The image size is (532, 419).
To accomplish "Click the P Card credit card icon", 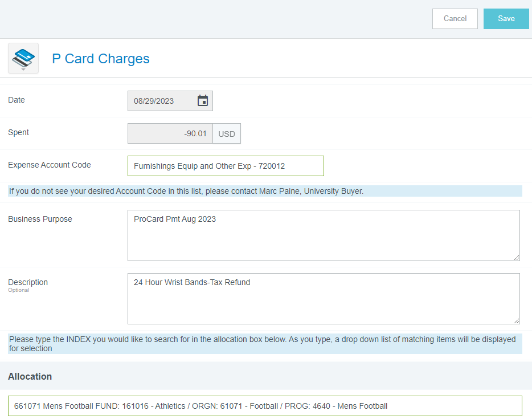I will pos(23,58).
